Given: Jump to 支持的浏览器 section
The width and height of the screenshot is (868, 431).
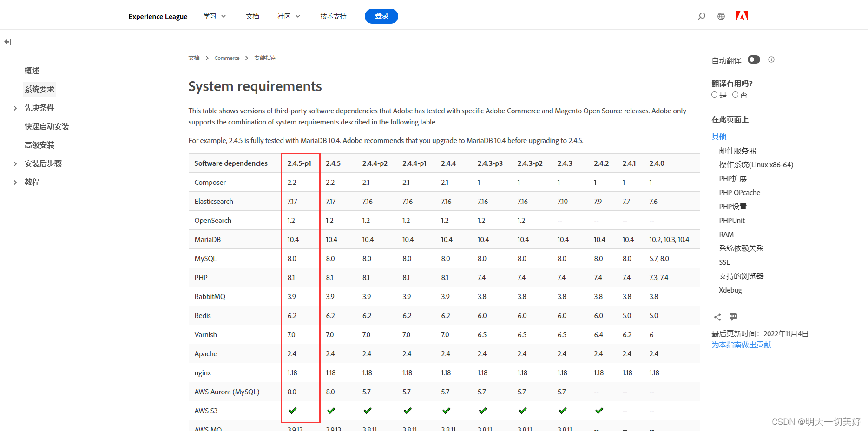Looking at the screenshot, I should (x=741, y=276).
